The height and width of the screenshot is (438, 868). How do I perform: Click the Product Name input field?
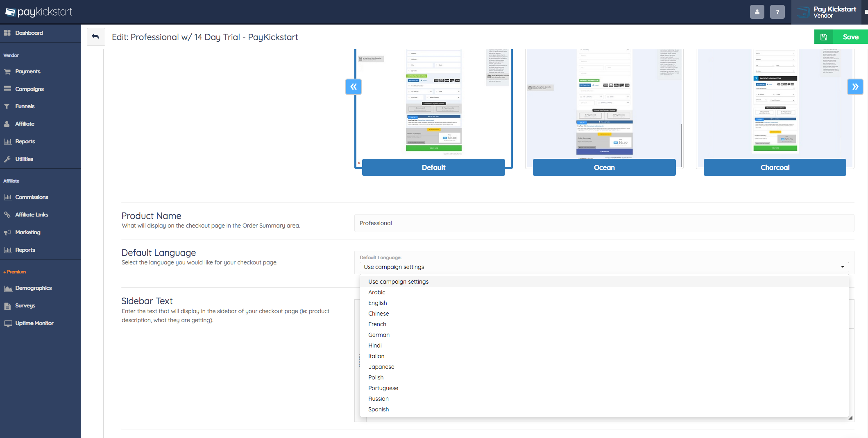(x=604, y=223)
